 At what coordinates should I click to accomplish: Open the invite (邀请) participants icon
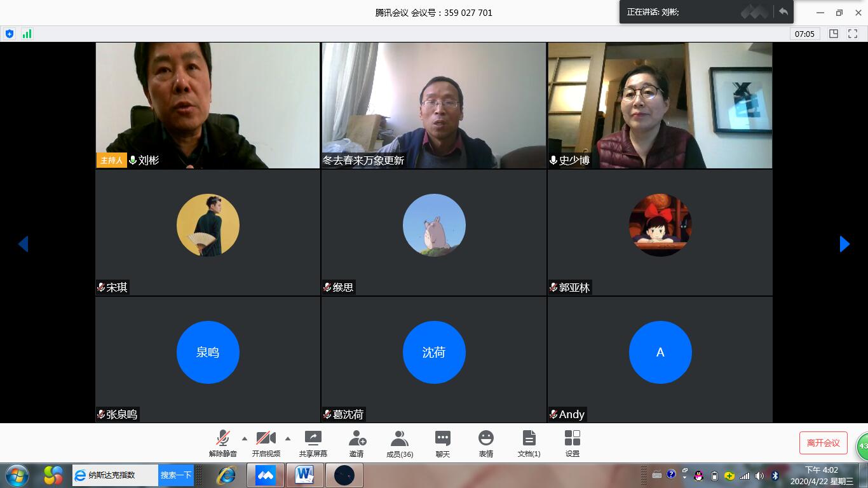click(356, 443)
